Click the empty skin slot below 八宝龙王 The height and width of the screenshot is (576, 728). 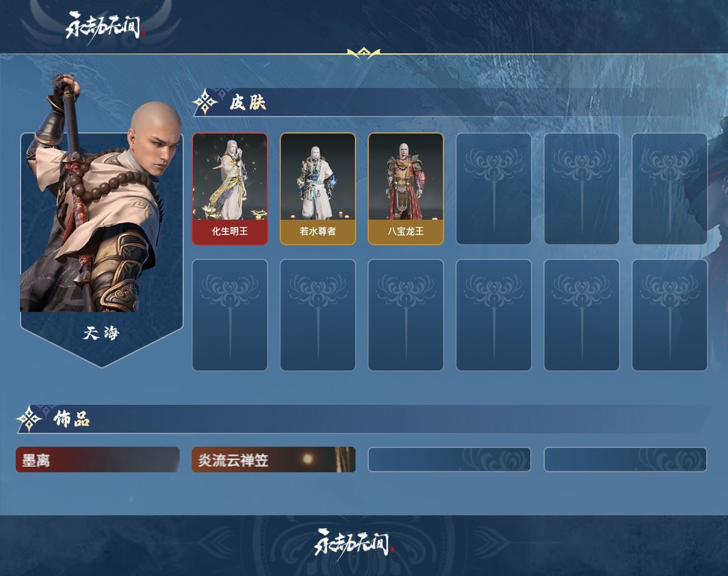pos(406,315)
